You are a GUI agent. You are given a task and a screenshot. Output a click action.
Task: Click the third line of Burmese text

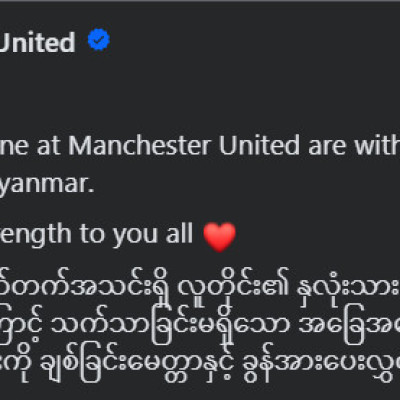pos(200,365)
